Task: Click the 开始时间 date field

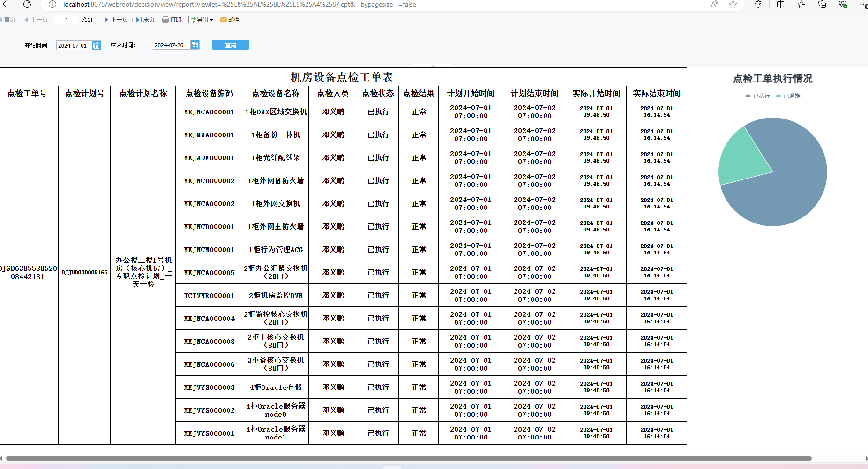Action: point(74,45)
